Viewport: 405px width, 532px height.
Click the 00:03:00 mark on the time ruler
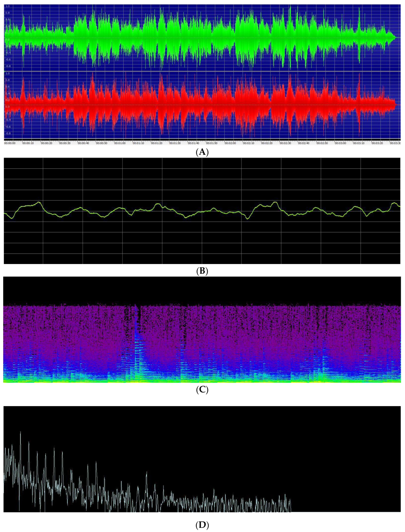pyautogui.click(x=341, y=143)
